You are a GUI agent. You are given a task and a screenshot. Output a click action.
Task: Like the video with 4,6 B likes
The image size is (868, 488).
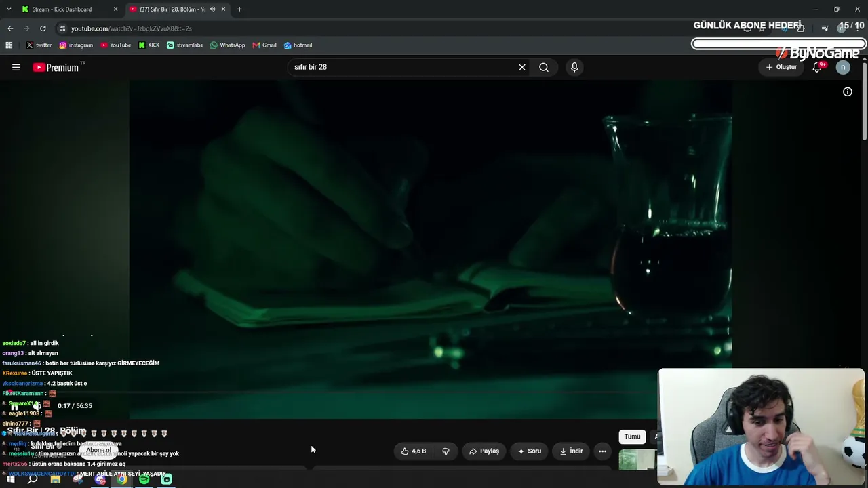coord(414,451)
